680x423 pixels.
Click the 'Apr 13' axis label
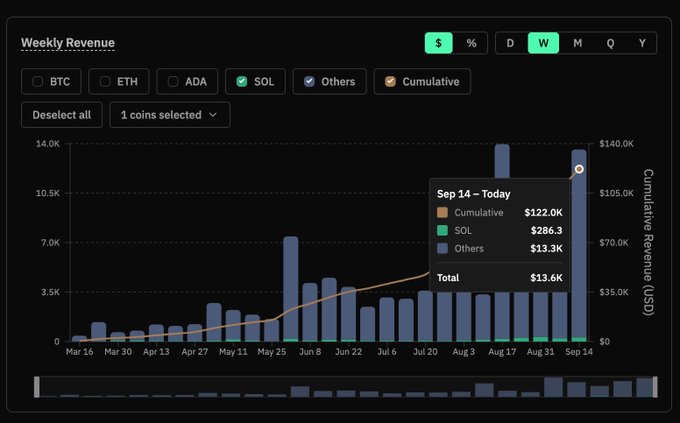[x=156, y=352]
